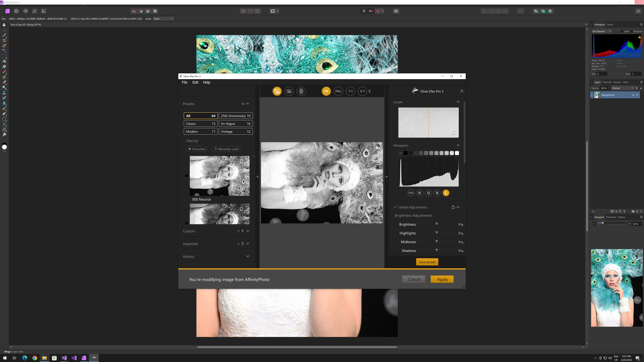Expand the Custom presets section
Viewport: 644px width, 362px height.
[248, 231]
